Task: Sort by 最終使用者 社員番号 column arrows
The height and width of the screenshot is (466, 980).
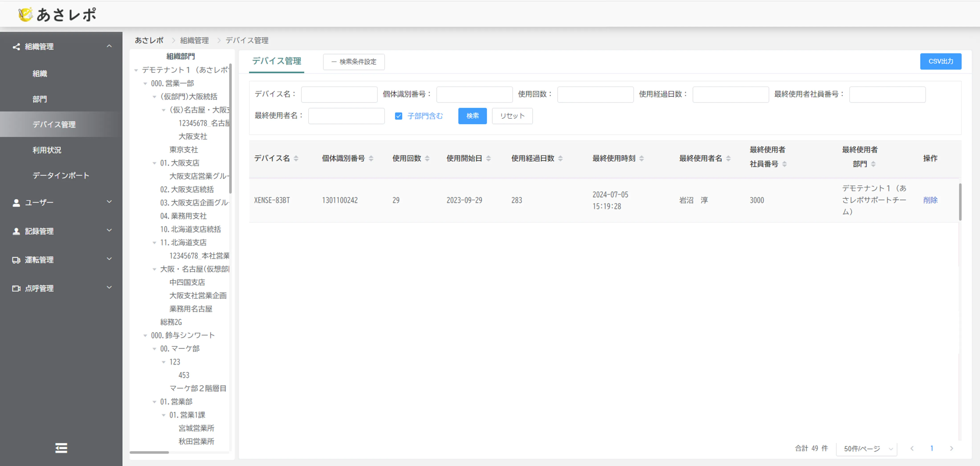Action: (x=784, y=164)
